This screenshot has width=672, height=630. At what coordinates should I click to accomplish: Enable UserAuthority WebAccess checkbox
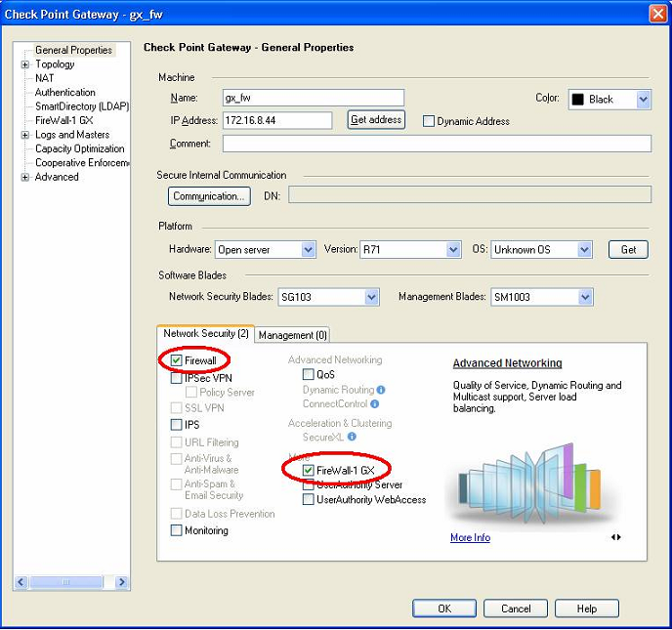(308, 499)
